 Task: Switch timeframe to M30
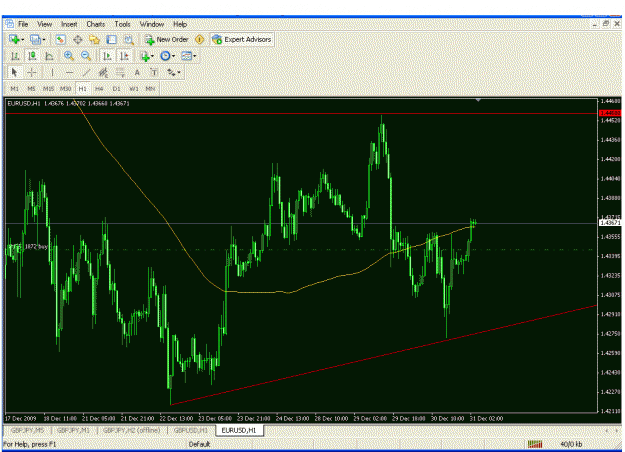pos(65,88)
